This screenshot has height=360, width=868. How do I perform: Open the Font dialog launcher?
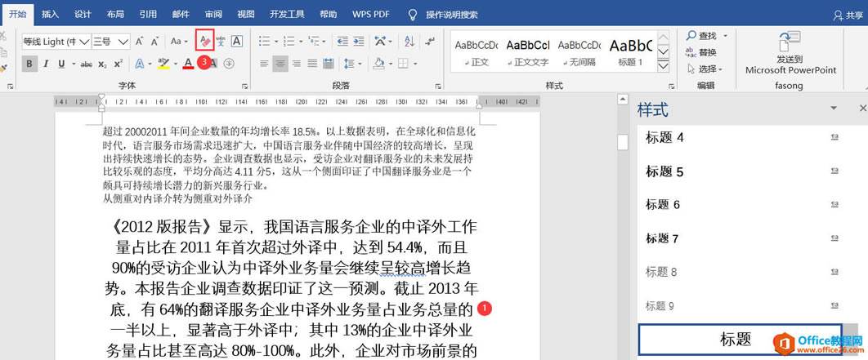point(244,87)
